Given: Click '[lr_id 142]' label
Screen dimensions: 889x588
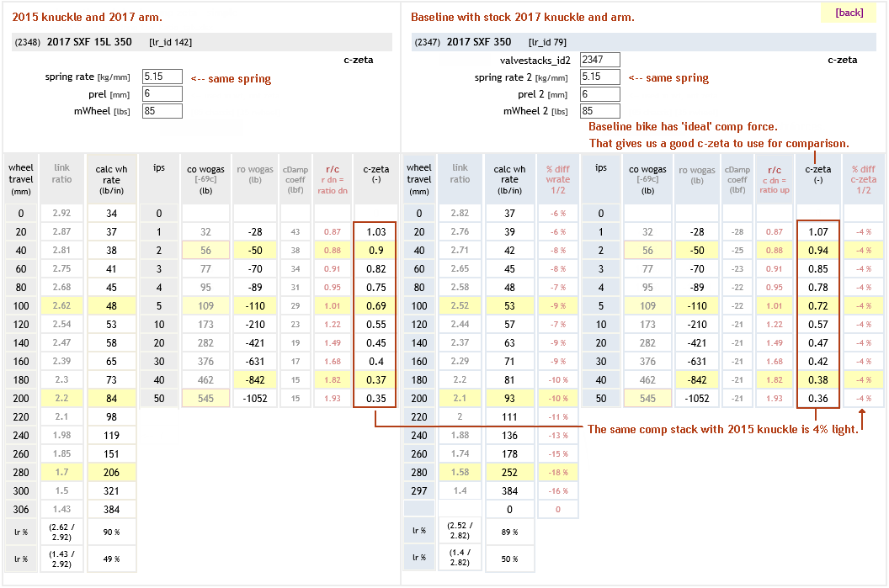Looking at the screenshot, I should [x=171, y=43].
